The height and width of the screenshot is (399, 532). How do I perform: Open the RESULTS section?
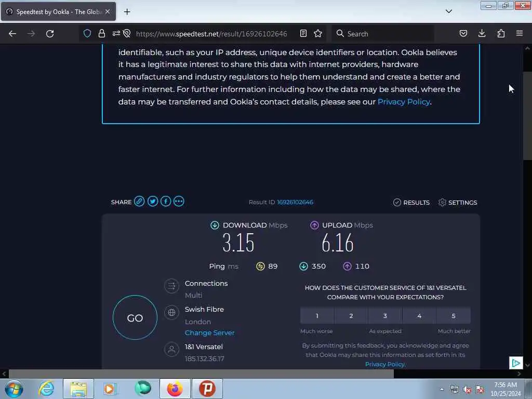tap(411, 203)
